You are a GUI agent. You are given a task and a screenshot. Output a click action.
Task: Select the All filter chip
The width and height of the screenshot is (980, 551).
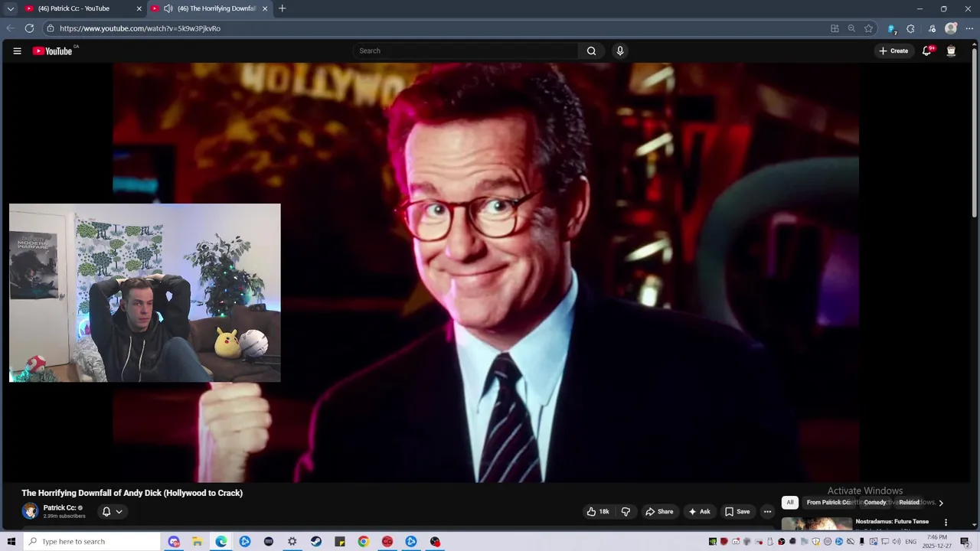pyautogui.click(x=790, y=502)
